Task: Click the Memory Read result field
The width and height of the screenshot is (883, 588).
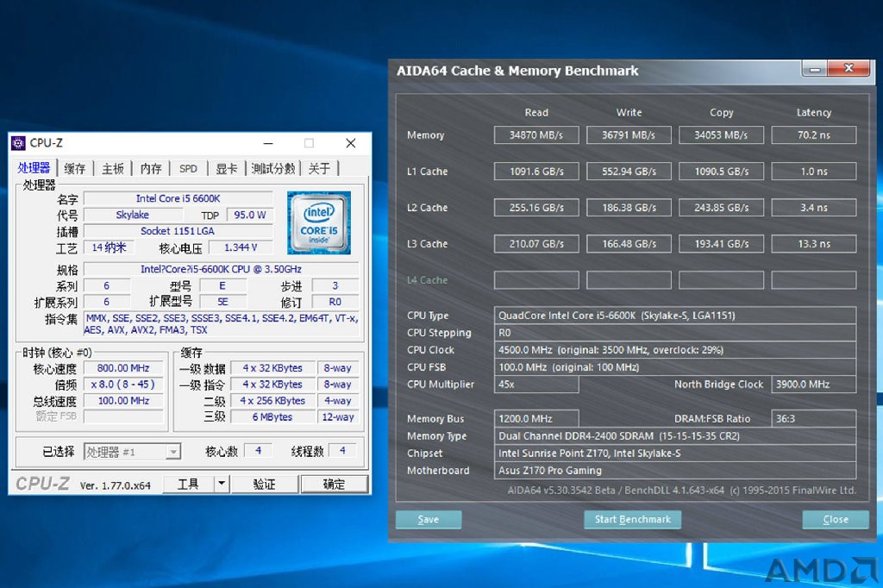Action: pos(536,135)
